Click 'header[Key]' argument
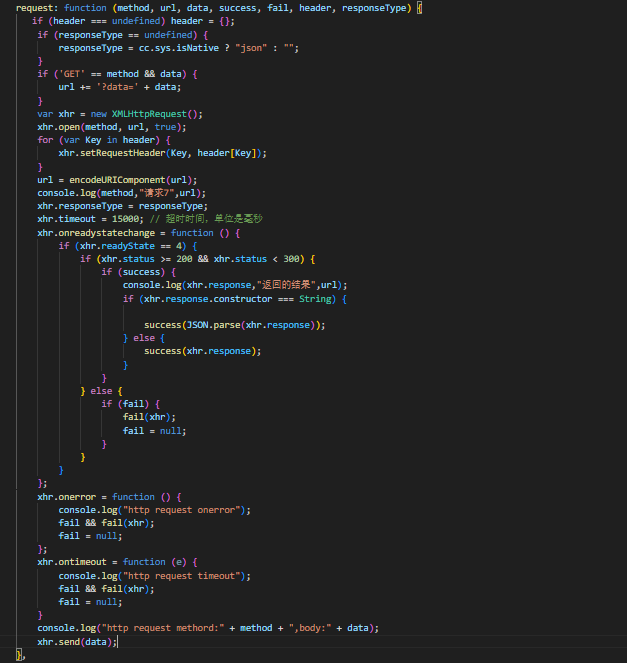This screenshot has width=627, height=663. click(x=227, y=153)
